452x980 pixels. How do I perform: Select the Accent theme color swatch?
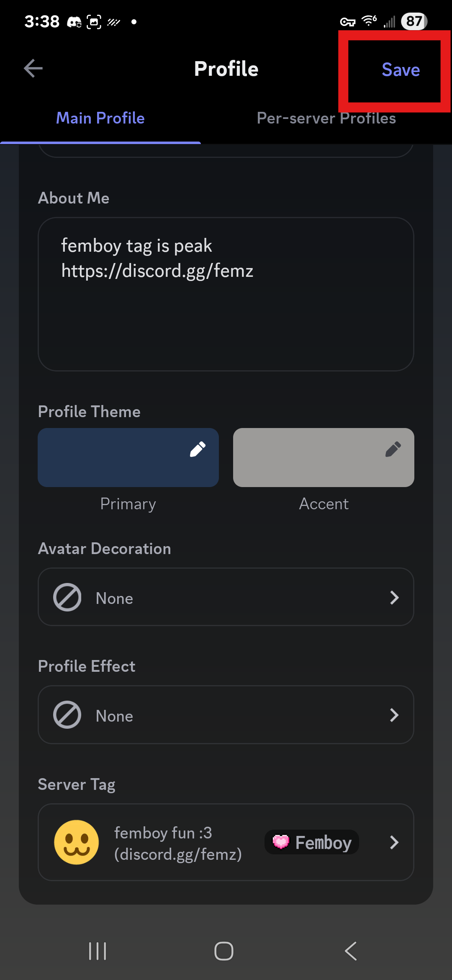pyautogui.click(x=324, y=457)
